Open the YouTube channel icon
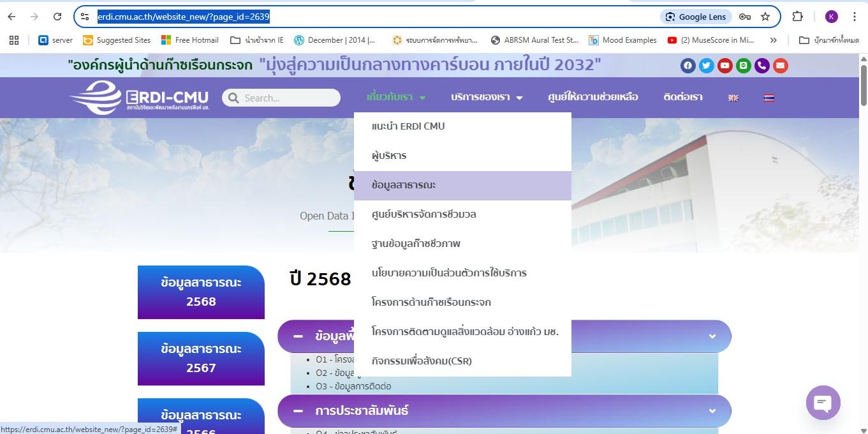 coord(725,66)
